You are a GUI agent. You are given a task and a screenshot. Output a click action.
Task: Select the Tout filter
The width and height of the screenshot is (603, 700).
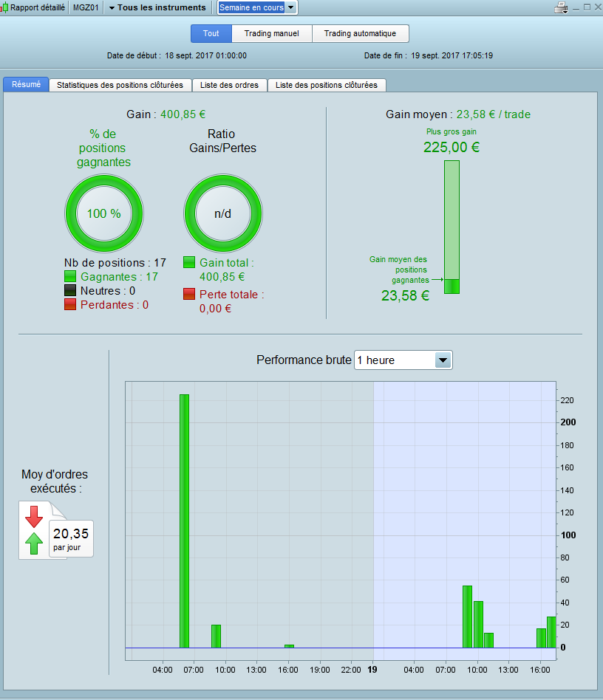(x=211, y=33)
